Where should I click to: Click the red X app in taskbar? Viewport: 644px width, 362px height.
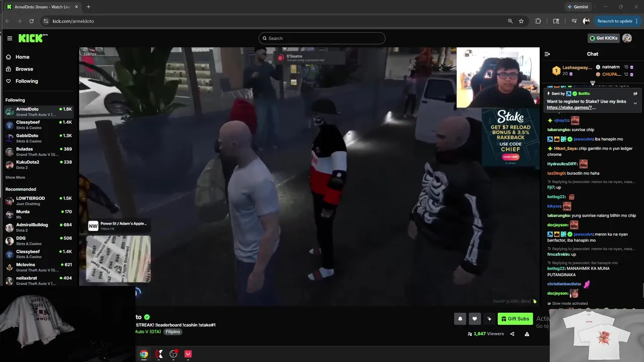tap(159, 354)
